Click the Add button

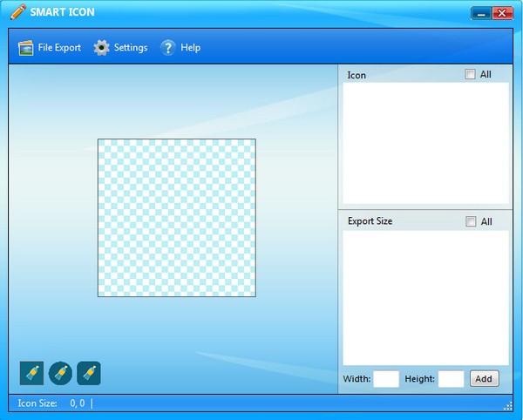point(485,379)
